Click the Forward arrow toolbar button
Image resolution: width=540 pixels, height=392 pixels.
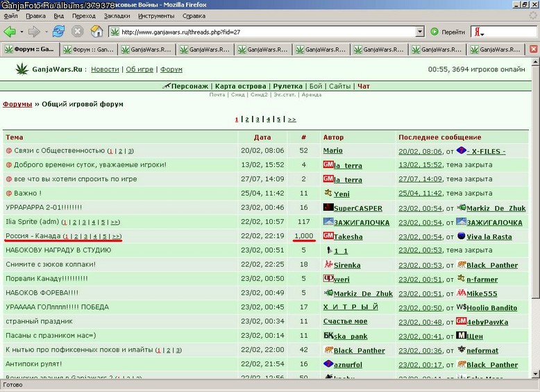pos(34,32)
